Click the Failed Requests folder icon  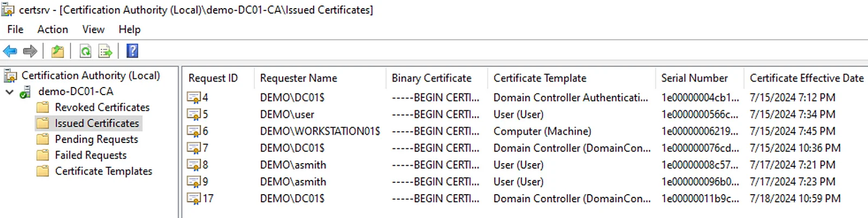pos(42,155)
